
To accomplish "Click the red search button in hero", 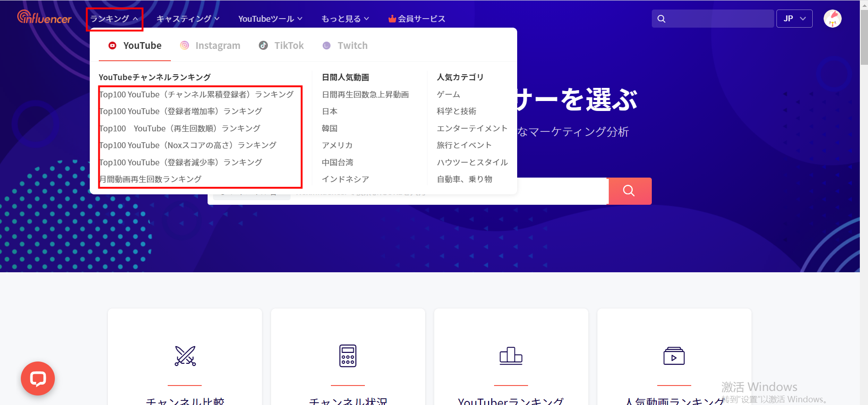I will coord(629,191).
